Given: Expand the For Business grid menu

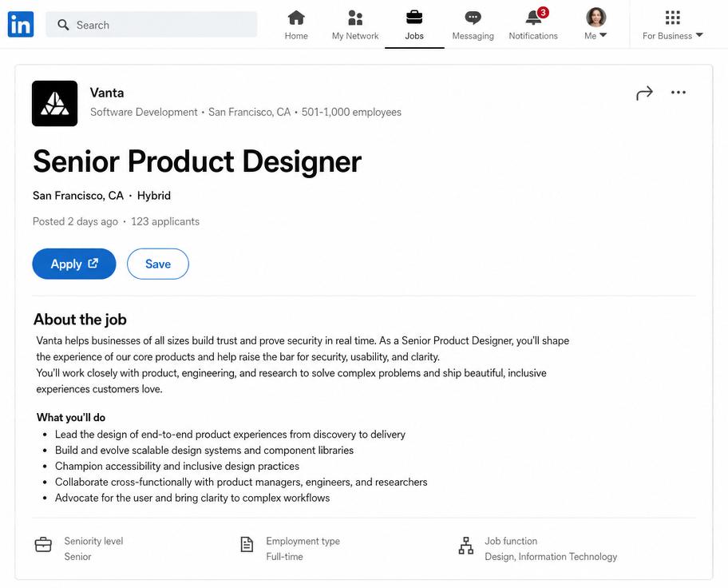Looking at the screenshot, I should (673, 24).
